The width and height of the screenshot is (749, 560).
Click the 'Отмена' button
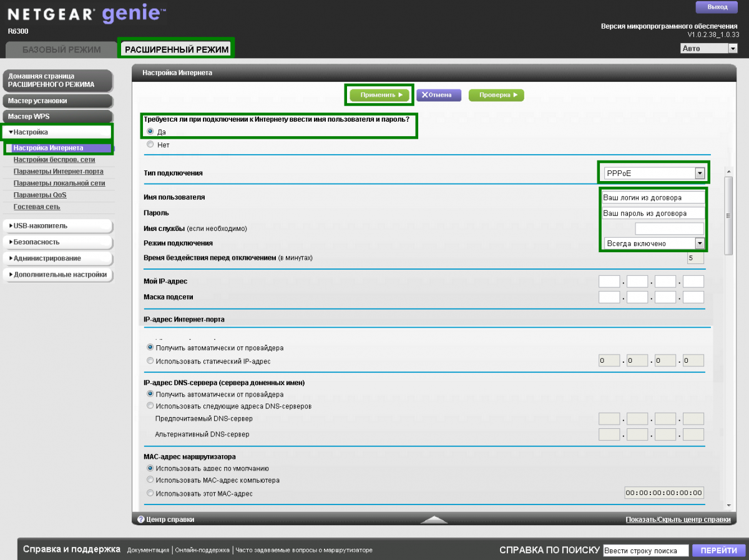point(438,95)
